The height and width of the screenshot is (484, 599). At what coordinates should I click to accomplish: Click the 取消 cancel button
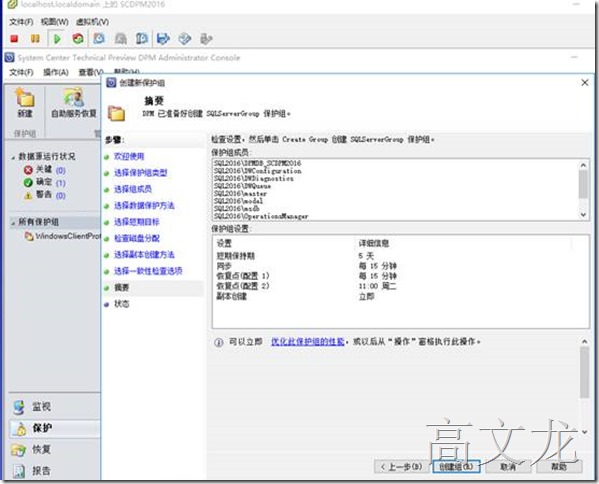pyautogui.click(x=508, y=466)
